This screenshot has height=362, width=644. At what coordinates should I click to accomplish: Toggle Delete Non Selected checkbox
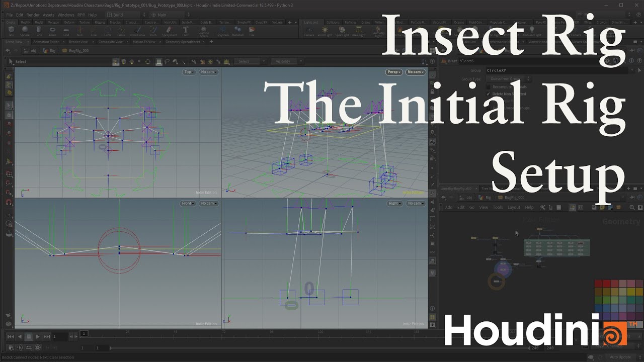(488, 94)
